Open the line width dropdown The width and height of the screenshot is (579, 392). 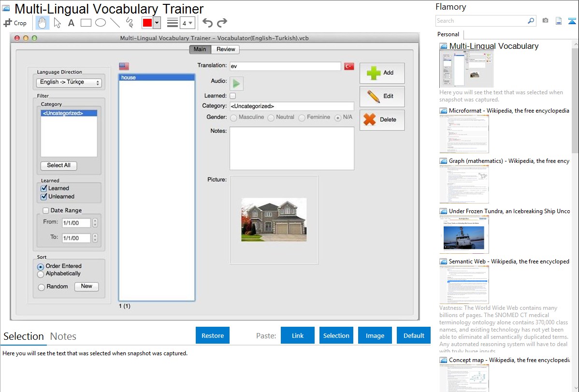pos(187,23)
